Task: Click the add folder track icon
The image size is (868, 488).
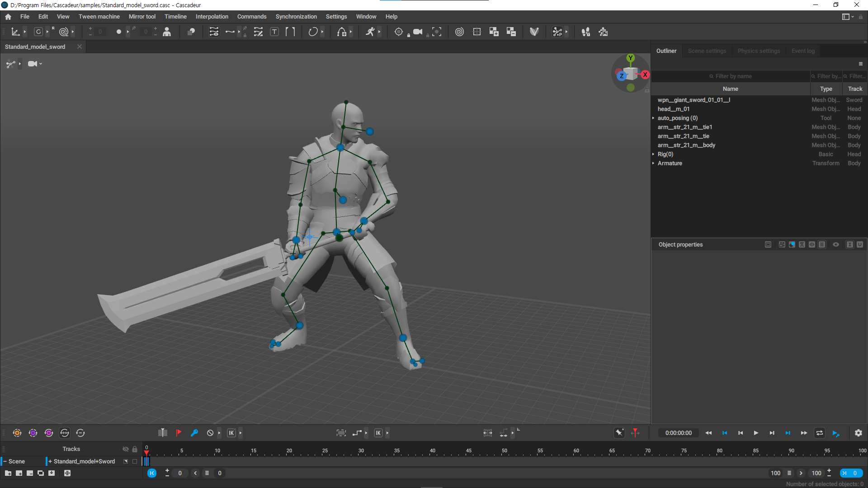Action: [8, 473]
